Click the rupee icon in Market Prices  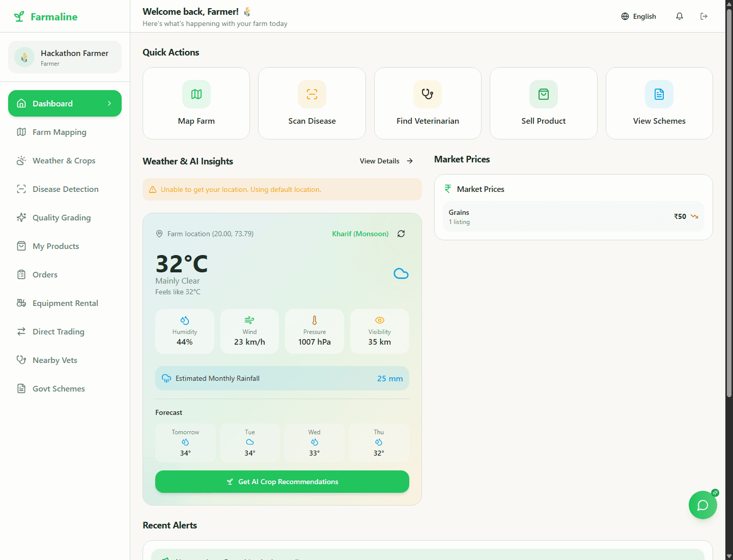click(x=448, y=189)
